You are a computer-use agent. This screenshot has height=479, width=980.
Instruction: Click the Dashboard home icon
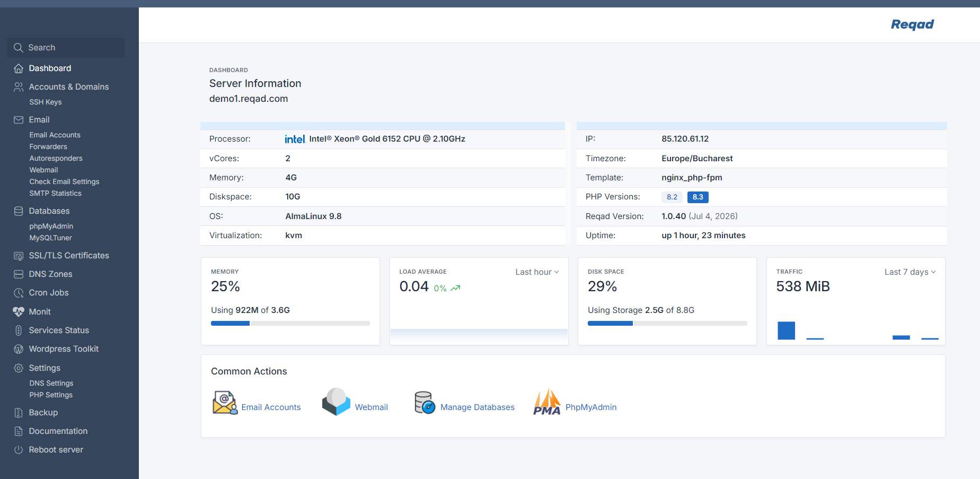19,68
